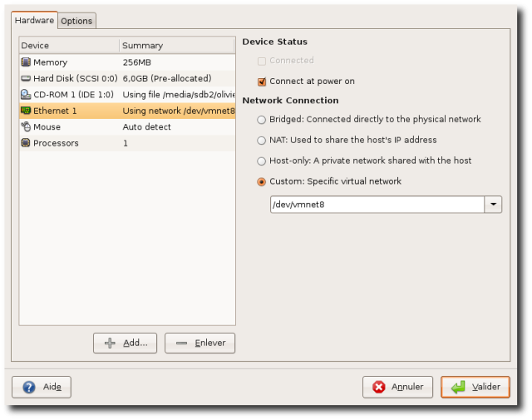Click the /dev/vmnet8 network text field
This screenshot has width=532, height=420.
377,205
